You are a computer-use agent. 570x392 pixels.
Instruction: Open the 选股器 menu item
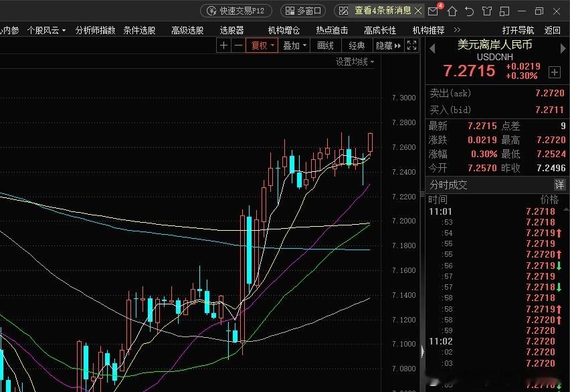click(x=231, y=30)
